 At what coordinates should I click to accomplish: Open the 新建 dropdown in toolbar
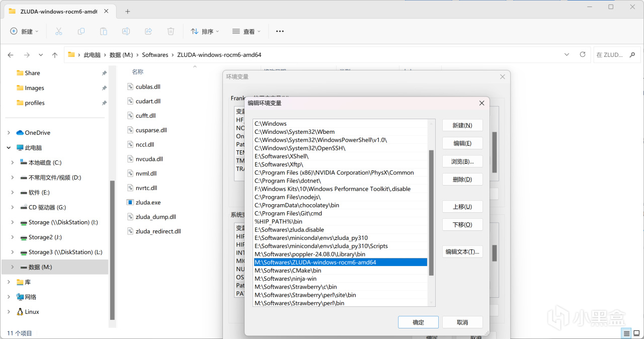(x=24, y=31)
